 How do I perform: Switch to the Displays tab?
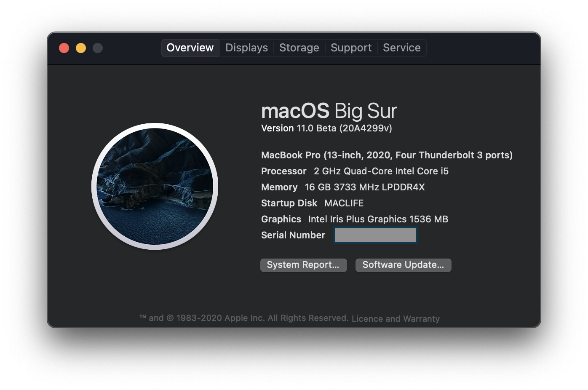pos(246,48)
